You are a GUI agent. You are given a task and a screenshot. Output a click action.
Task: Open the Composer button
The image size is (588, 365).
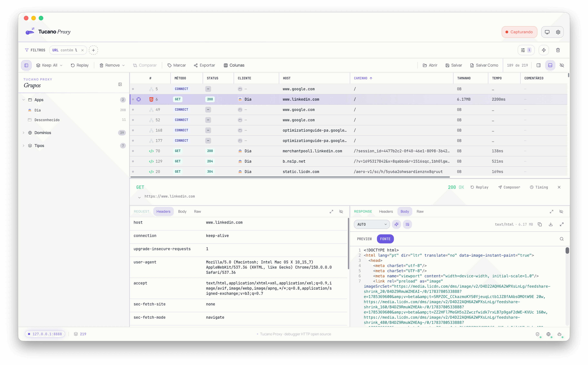[509, 187]
